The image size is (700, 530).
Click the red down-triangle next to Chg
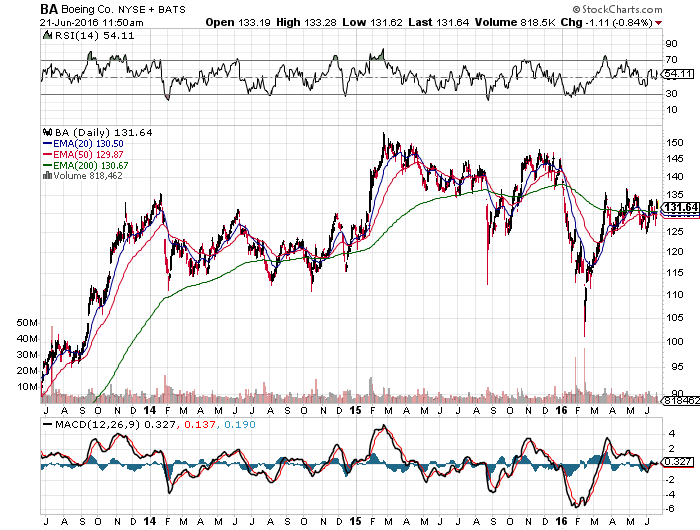[658, 23]
